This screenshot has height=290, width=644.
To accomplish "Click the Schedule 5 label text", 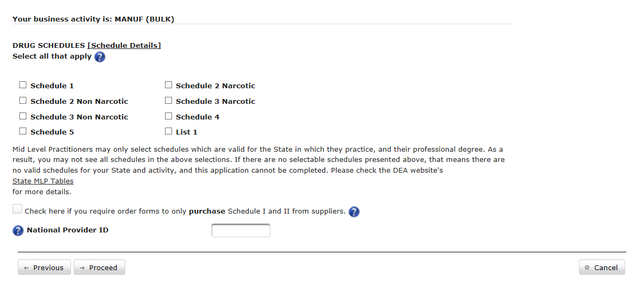I will tap(52, 132).
